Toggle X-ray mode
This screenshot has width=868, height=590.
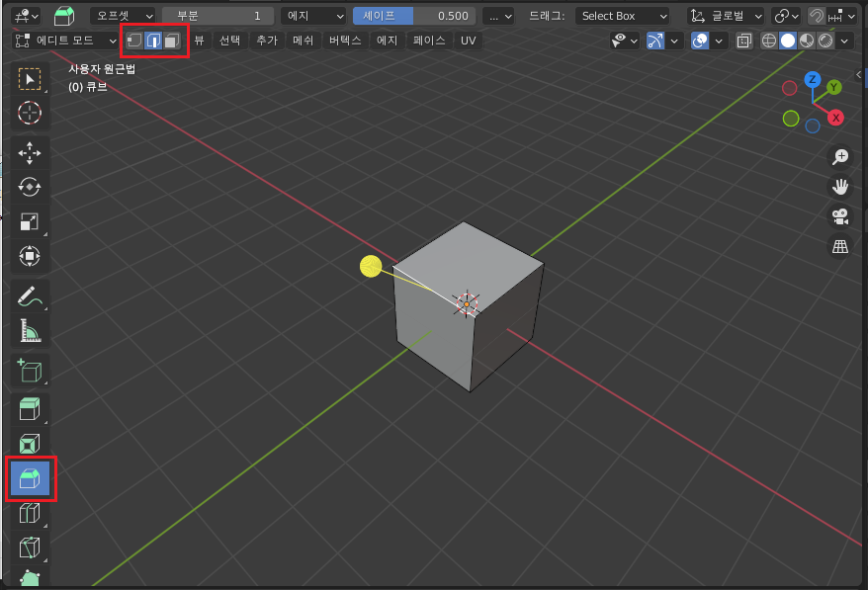744,41
